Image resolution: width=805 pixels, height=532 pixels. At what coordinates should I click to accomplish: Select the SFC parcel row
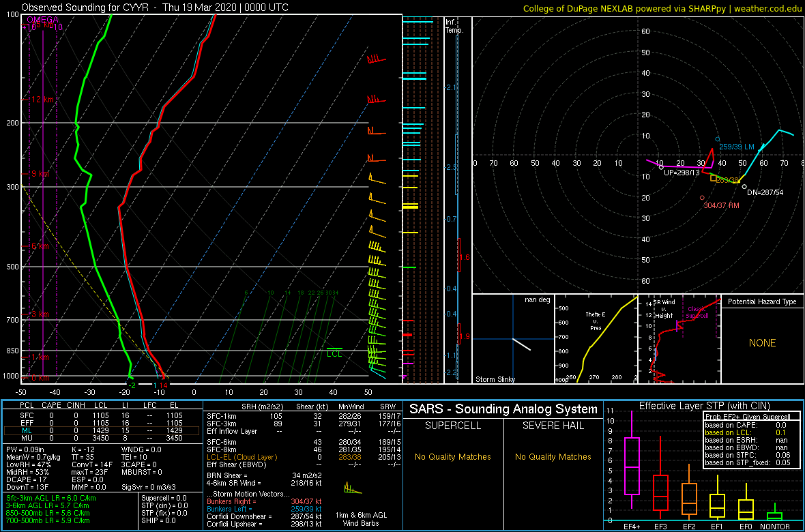coord(102,415)
